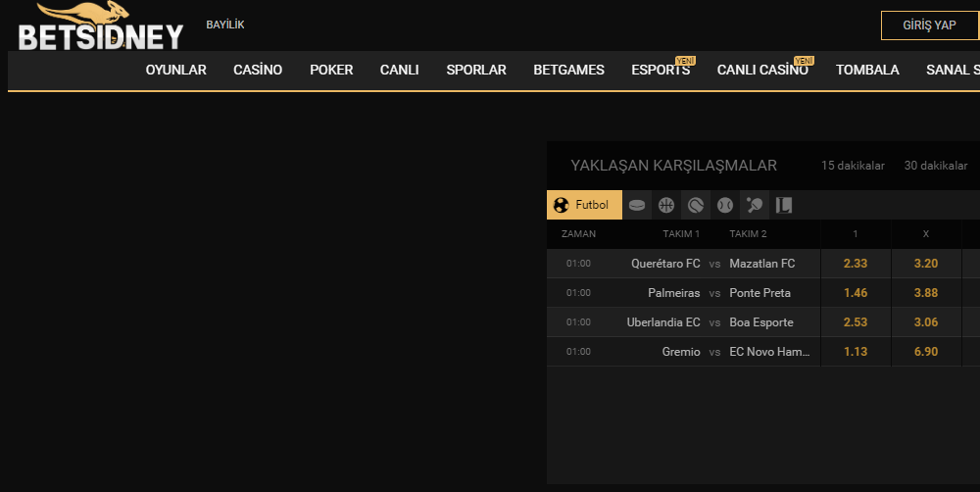Screen dimensions: 980x492
Task: Click the Betsidney kangaroo logo
Action: coord(101,26)
